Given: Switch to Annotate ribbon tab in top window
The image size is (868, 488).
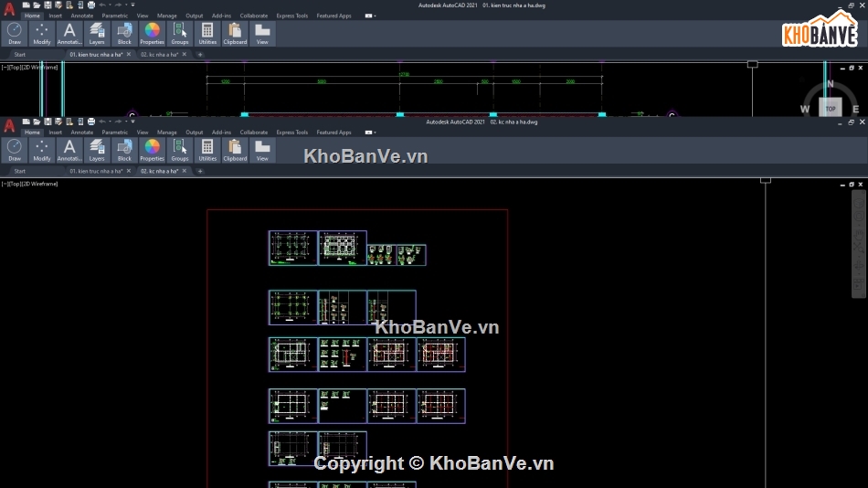Looking at the screenshot, I should pos(82,16).
